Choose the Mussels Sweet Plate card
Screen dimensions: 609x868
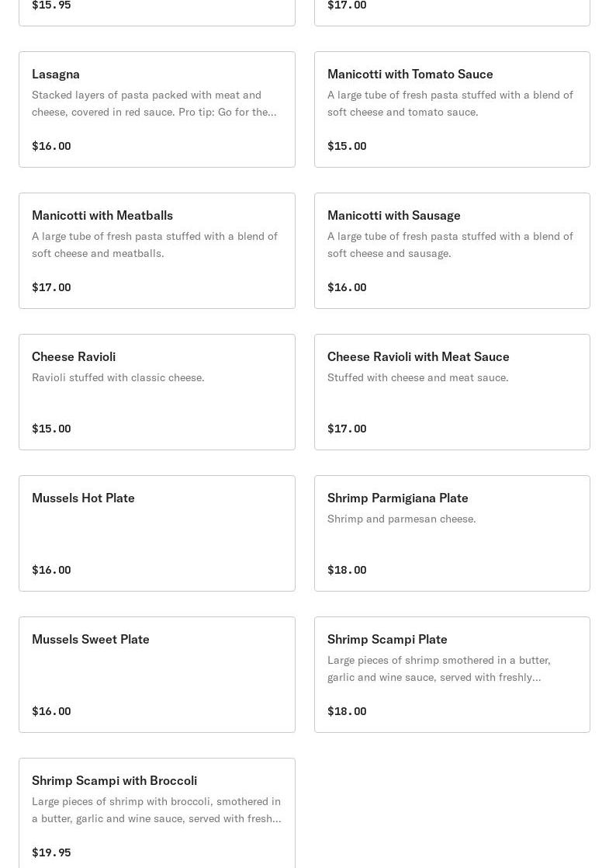[157, 675]
